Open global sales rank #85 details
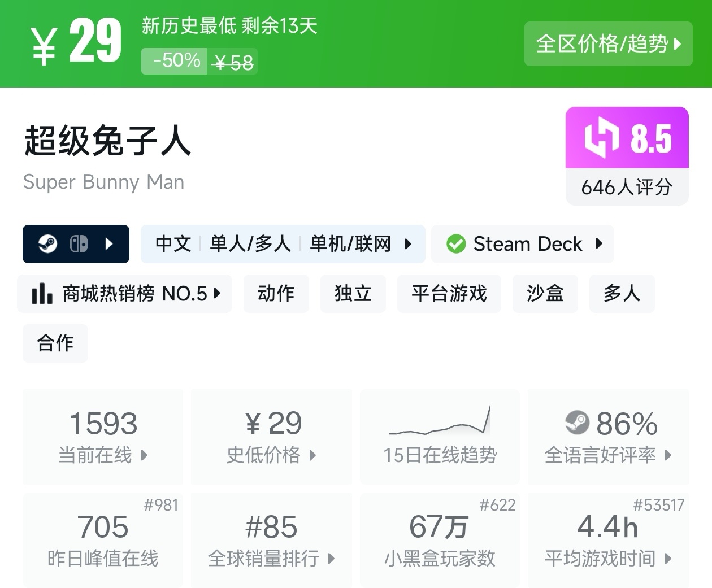Image resolution: width=712 pixels, height=588 pixels. point(271,539)
